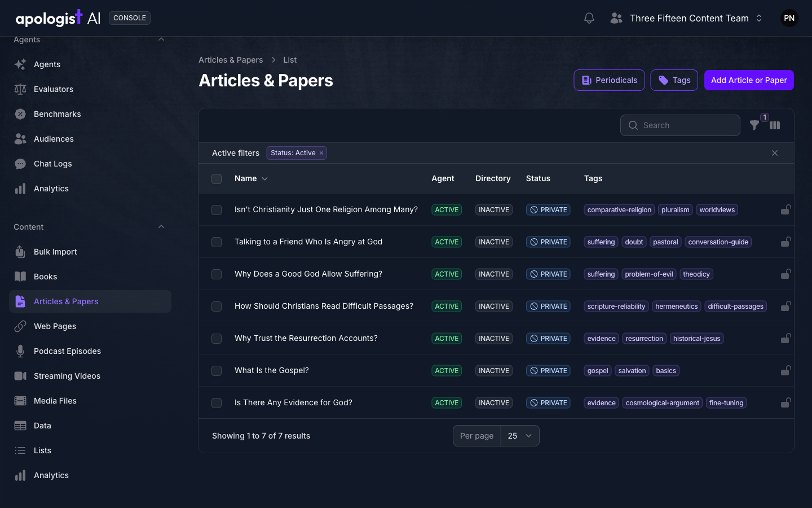Image resolution: width=812 pixels, height=508 pixels.
Task: Remove the Status: Active filter chip
Action: (321, 153)
